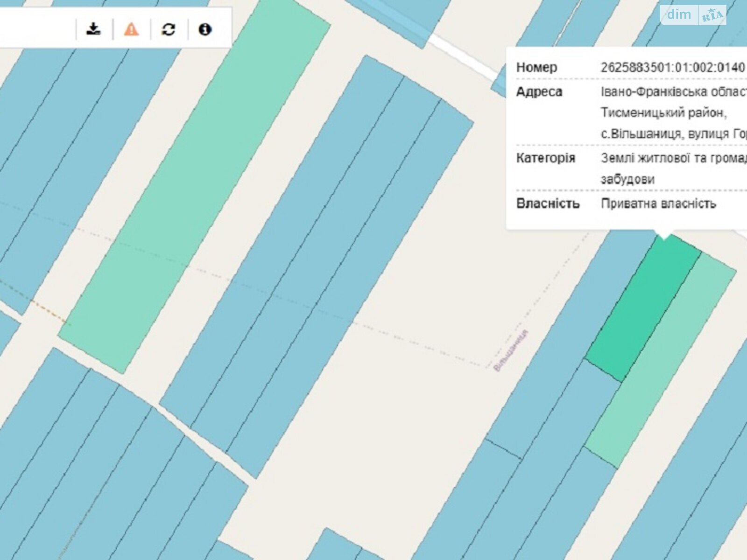Open the info circle icon
The width and height of the screenshot is (747, 560).
click(x=205, y=29)
